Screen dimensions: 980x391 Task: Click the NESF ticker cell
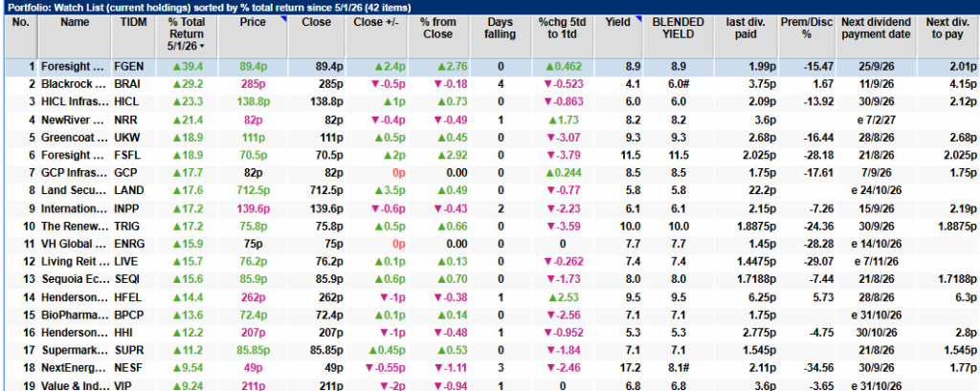pyautogui.click(x=130, y=366)
